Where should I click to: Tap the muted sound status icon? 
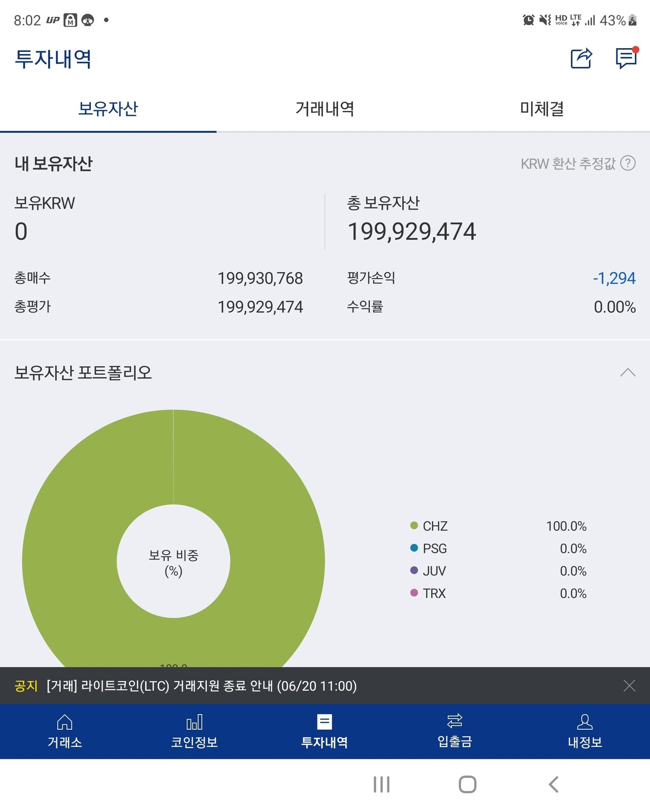(x=545, y=20)
